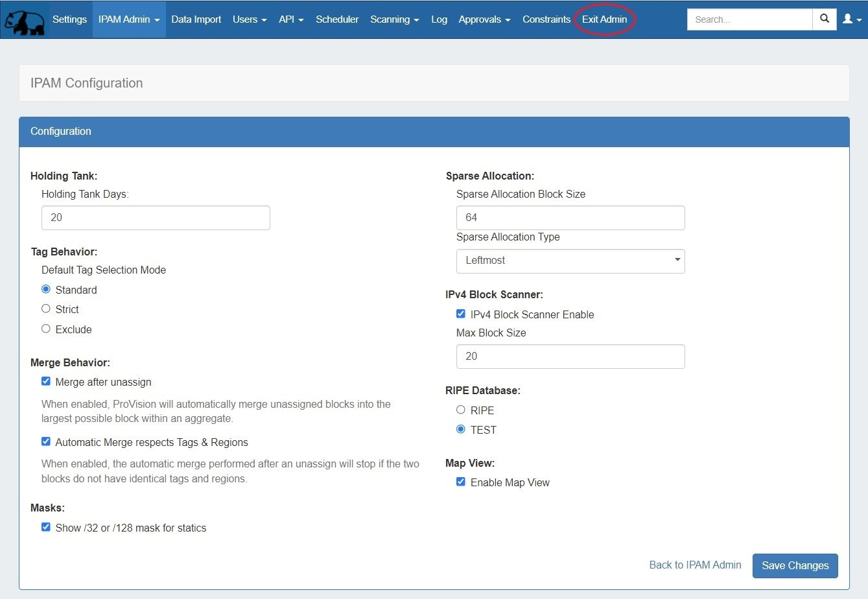Follow the Back to IPAM Admin link
The height and width of the screenshot is (599, 868).
[x=695, y=565]
